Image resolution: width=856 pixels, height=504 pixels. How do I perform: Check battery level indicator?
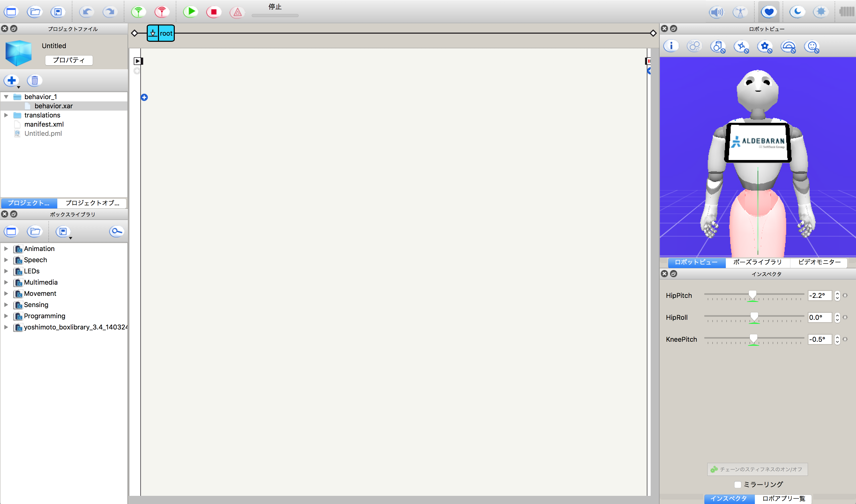(847, 12)
